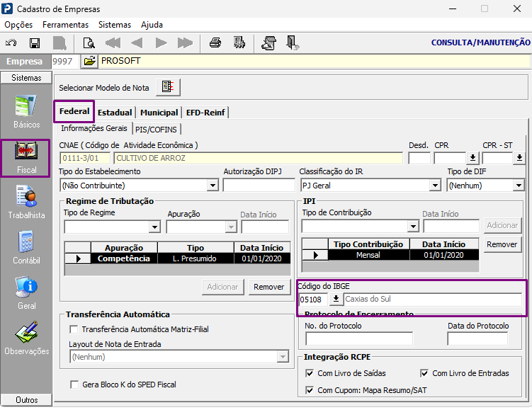Click Adicionar under Regime de Tributação
The height and width of the screenshot is (410, 532).
pyautogui.click(x=222, y=287)
